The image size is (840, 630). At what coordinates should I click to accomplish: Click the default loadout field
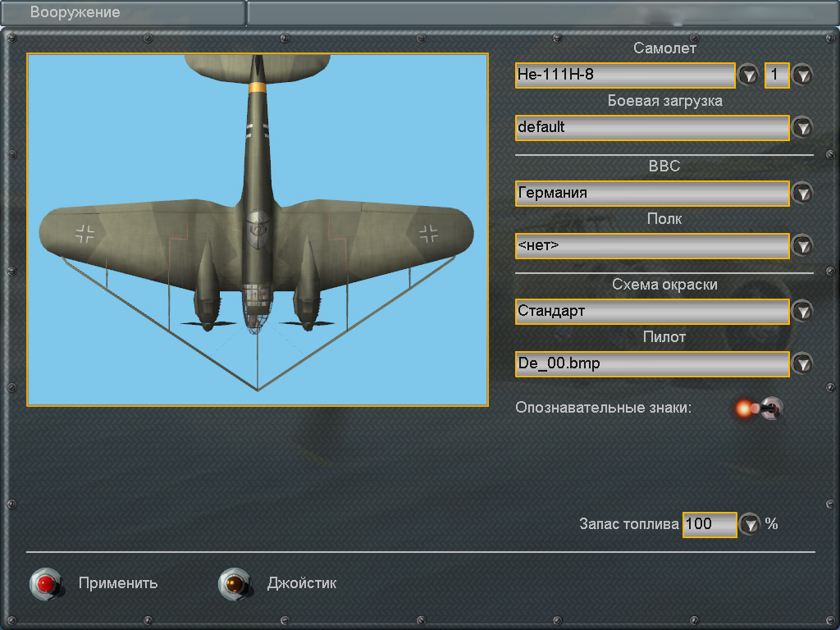point(651,128)
